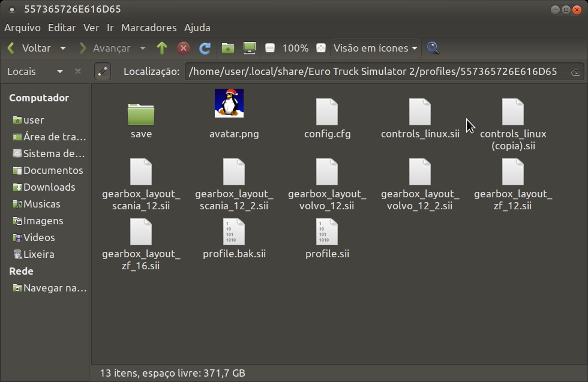Viewport: 588px width, 382px height.
Task: Open the Visão em ícones view dropdown
Action: click(x=376, y=48)
